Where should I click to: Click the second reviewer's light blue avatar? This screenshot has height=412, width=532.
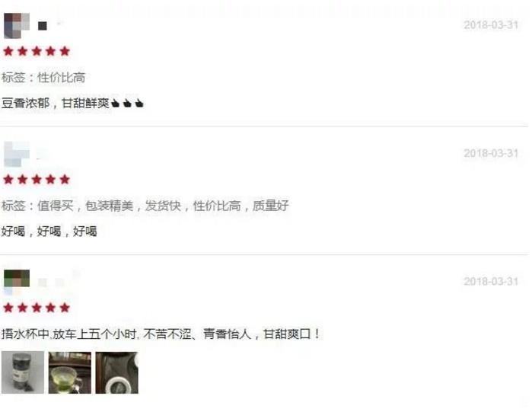tap(16, 154)
